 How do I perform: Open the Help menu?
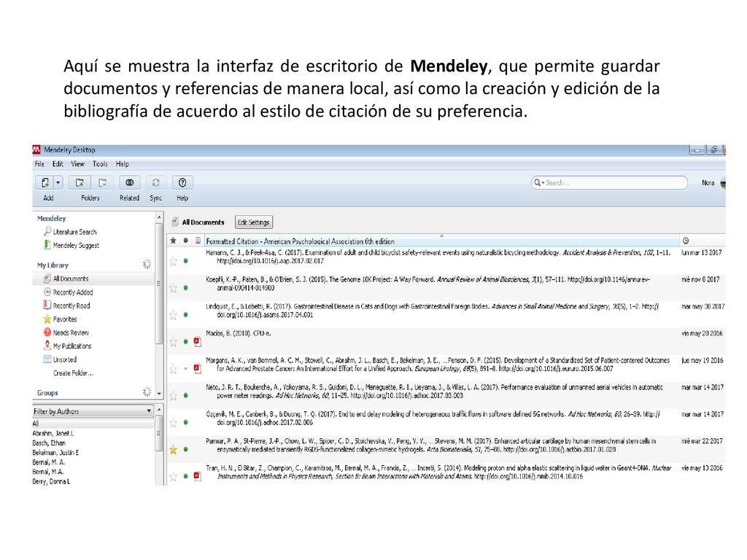(123, 164)
